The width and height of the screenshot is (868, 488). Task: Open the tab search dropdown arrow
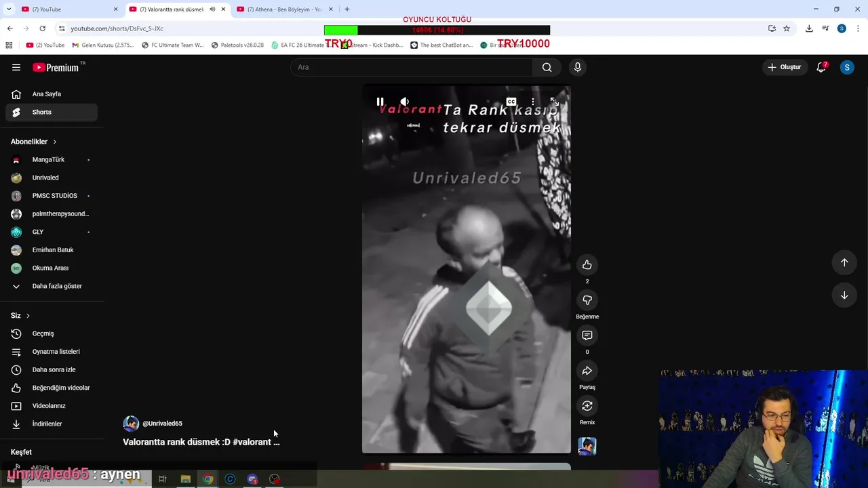coord(9,9)
